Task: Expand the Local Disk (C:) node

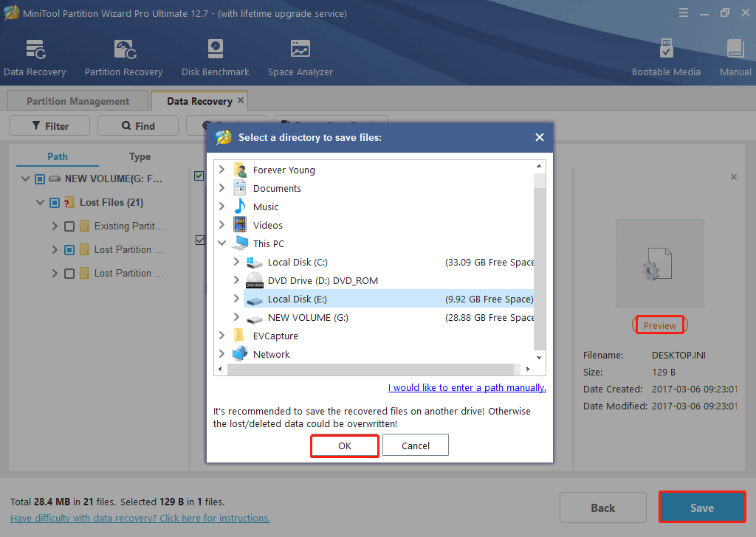Action: [236, 262]
